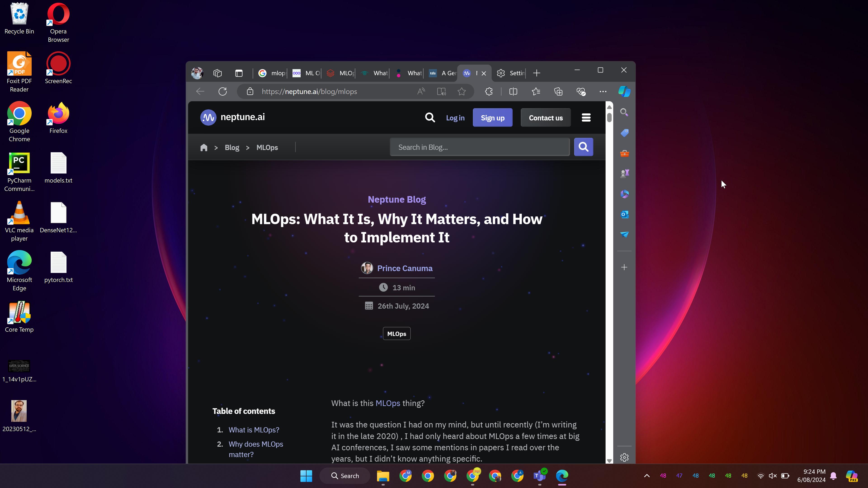Click the Contact us button
The width and height of the screenshot is (868, 488).
(x=546, y=117)
